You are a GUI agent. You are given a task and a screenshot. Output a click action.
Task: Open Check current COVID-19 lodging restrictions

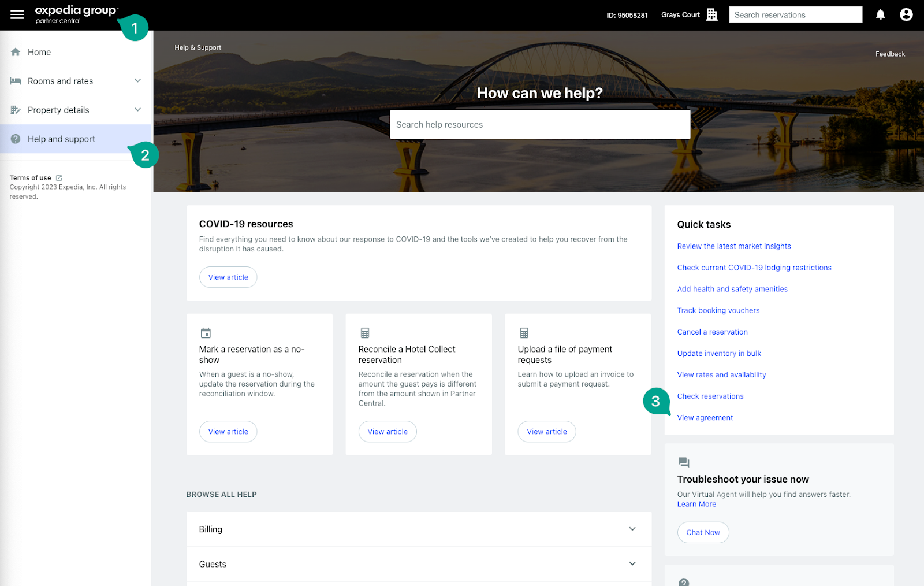754,268
